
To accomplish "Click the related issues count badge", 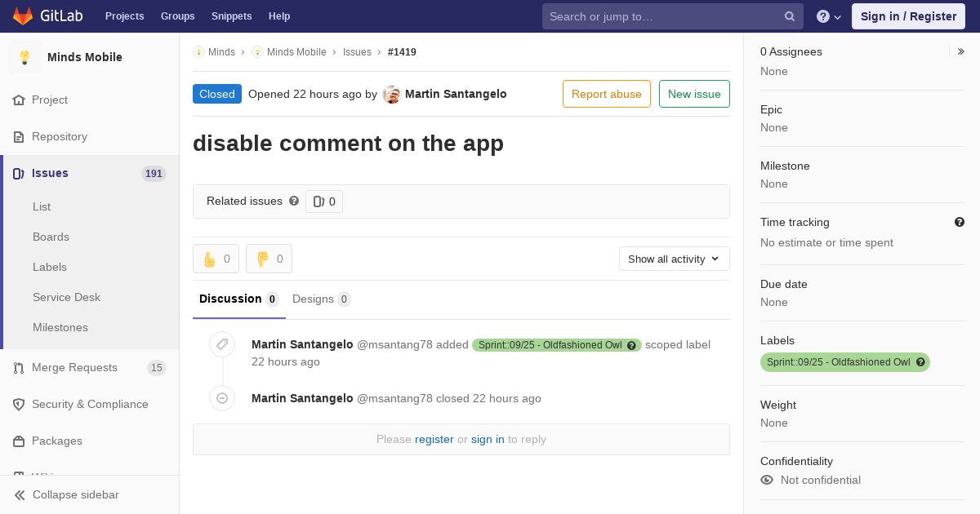I will coord(324,202).
